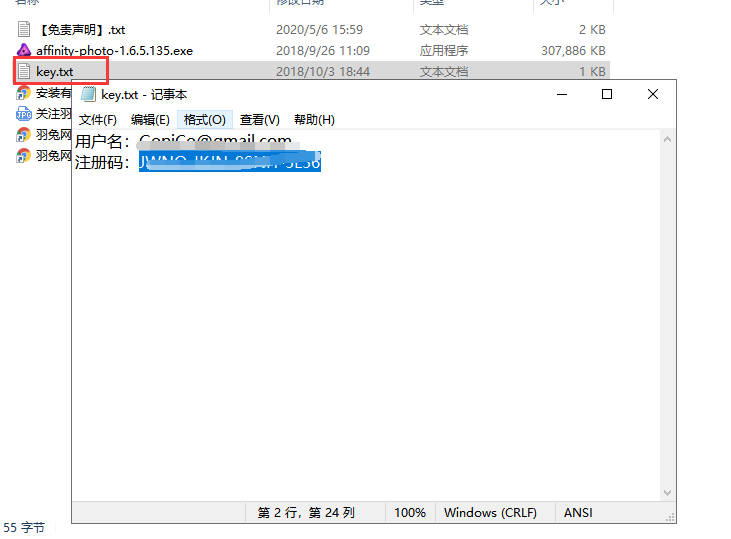Viewport: 731px width, 539px height.
Task: Click the 100% zoom status indicator
Action: 410,513
